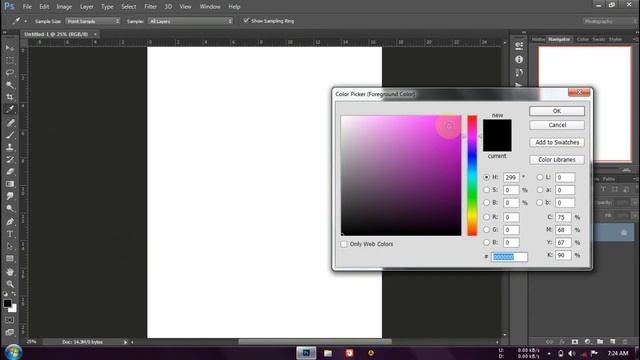640x360 pixels.
Task: Select the L lightness radio button
Action: tap(540, 177)
